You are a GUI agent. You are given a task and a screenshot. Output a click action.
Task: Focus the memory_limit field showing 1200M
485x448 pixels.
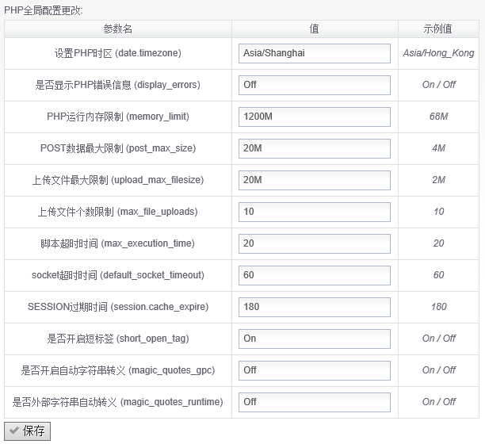[314, 117]
